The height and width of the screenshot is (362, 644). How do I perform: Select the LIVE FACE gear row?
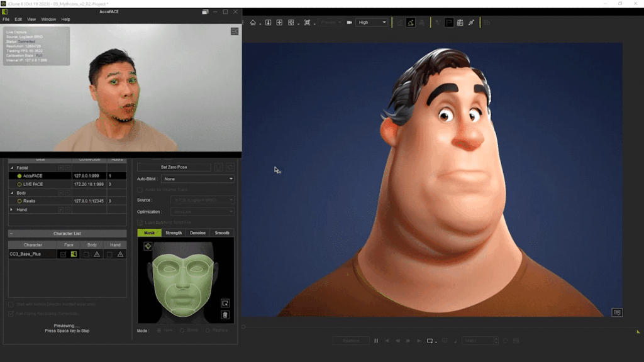pyautogui.click(x=67, y=184)
